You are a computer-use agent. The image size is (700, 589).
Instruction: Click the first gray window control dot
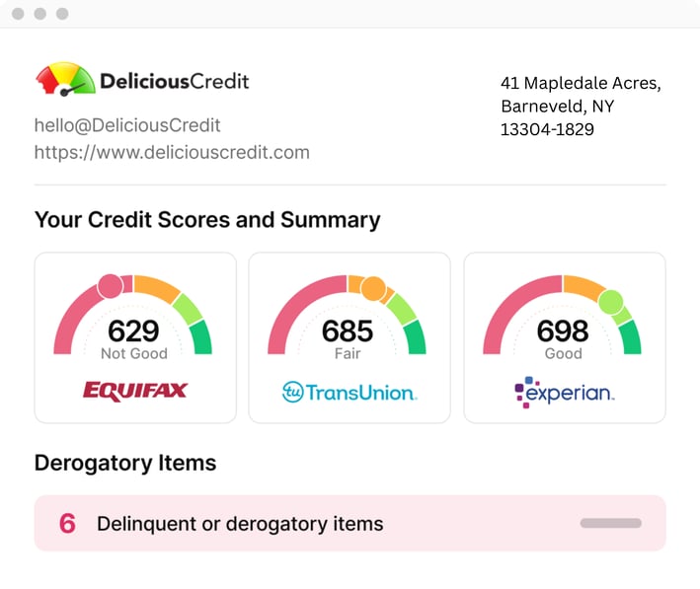pos(18,14)
